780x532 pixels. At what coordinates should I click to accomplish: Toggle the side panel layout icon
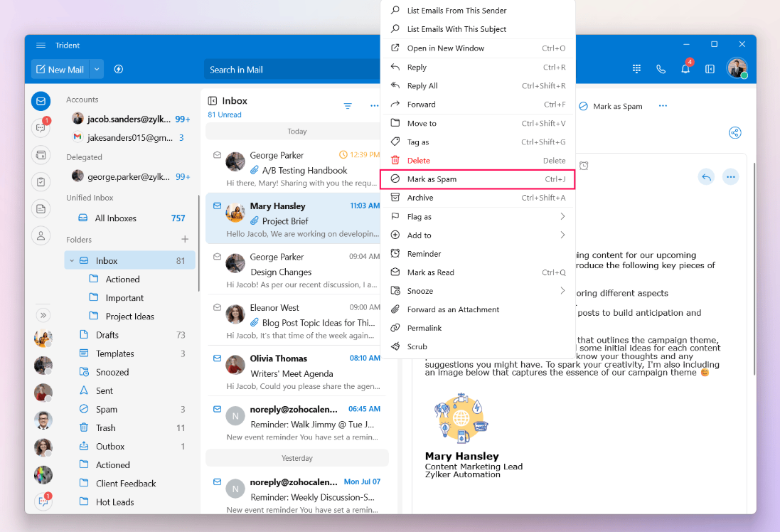(x=710, y=69)
